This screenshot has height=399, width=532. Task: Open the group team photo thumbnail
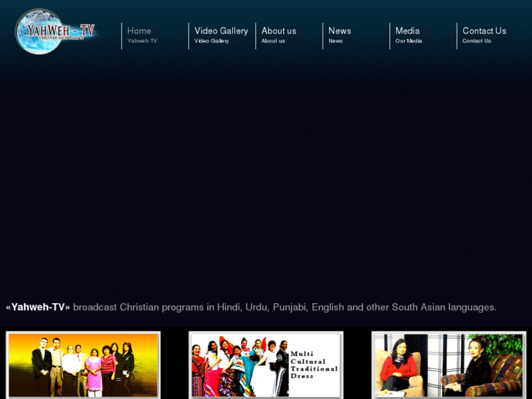pyautogui.click(x=83, y=365)
